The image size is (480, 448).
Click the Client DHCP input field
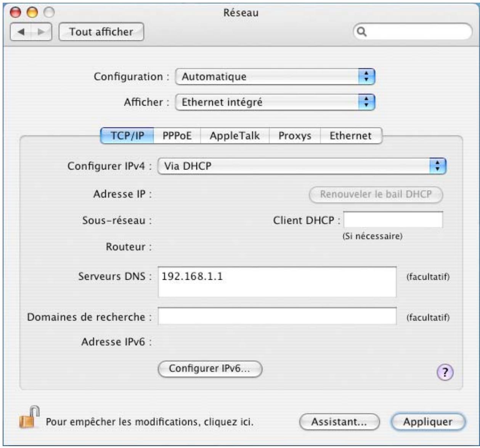point(393,219)
